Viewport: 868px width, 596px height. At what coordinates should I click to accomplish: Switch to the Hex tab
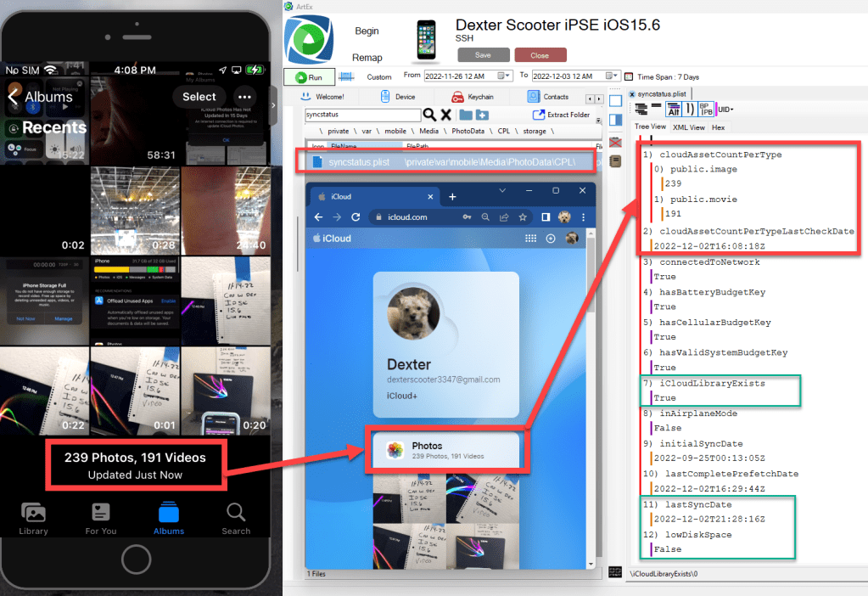pos(718,127)
